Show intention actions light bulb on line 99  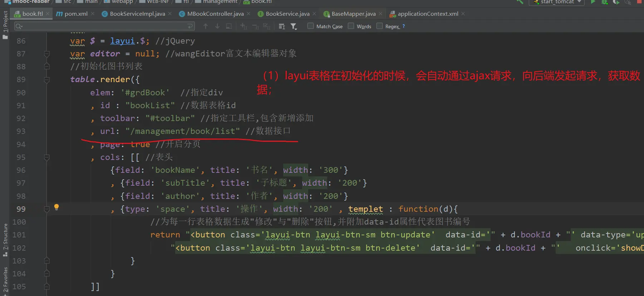[x=56, y=207]
